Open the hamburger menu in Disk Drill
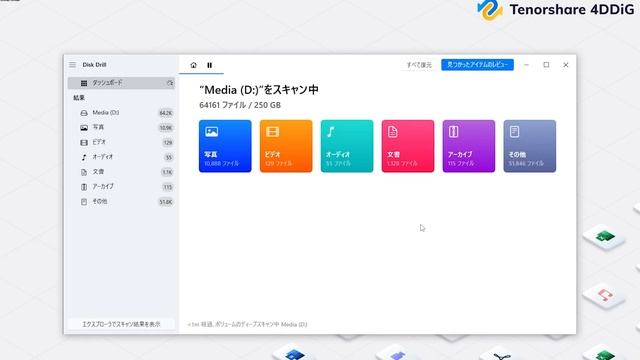Image resolution: width=640 pixels, height=360 pixels. 72,65
